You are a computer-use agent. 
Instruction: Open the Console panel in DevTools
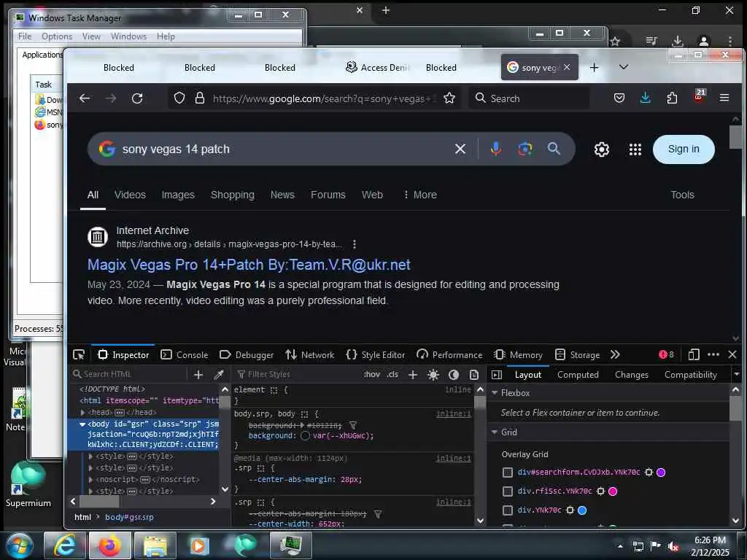coord(185,355)
